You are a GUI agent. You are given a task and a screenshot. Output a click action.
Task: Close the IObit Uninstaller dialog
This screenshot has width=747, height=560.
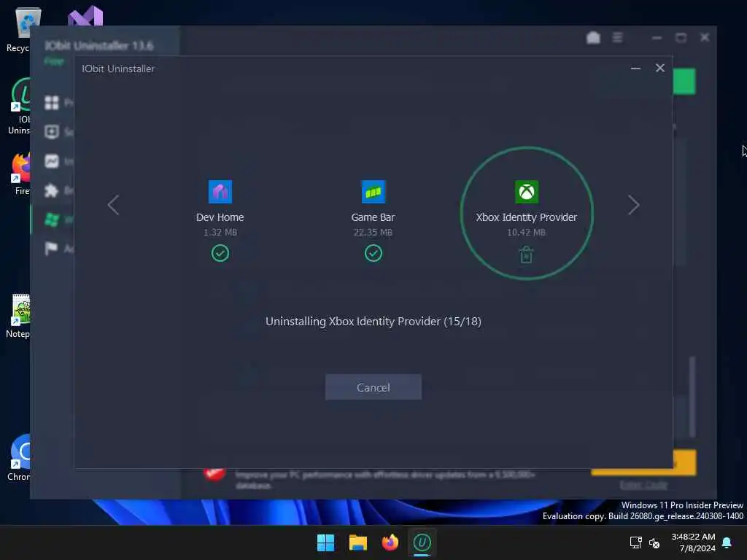(659, 68)
